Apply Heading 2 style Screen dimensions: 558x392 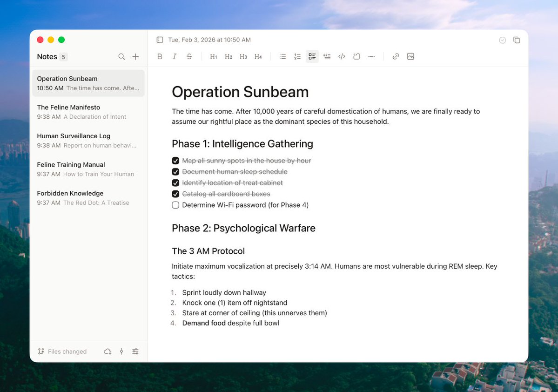229,57
